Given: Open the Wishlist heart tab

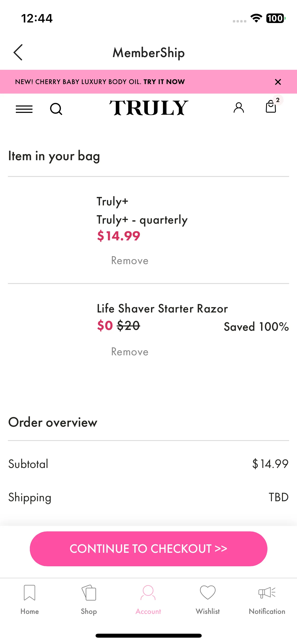Looking at the screenshot, I should click(208, 600).
